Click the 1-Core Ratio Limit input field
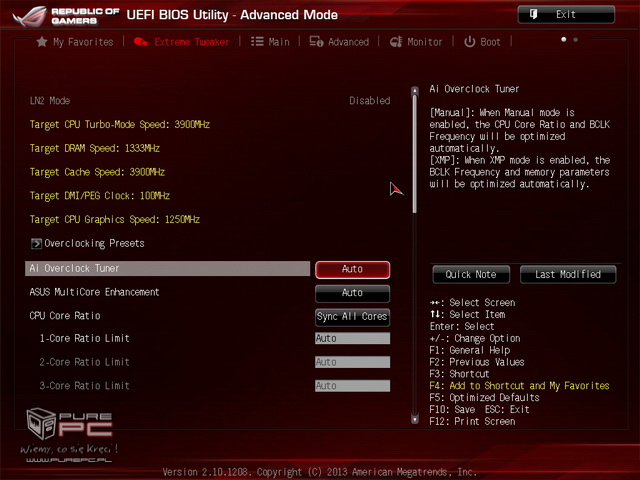This screenshot has height=480, width=640. coord(352,338)
